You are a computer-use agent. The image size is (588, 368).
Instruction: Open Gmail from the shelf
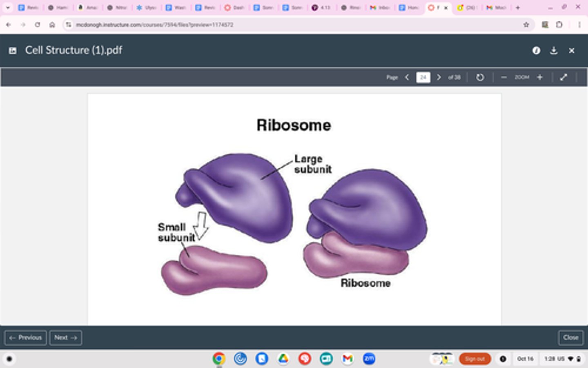(347, 359)
